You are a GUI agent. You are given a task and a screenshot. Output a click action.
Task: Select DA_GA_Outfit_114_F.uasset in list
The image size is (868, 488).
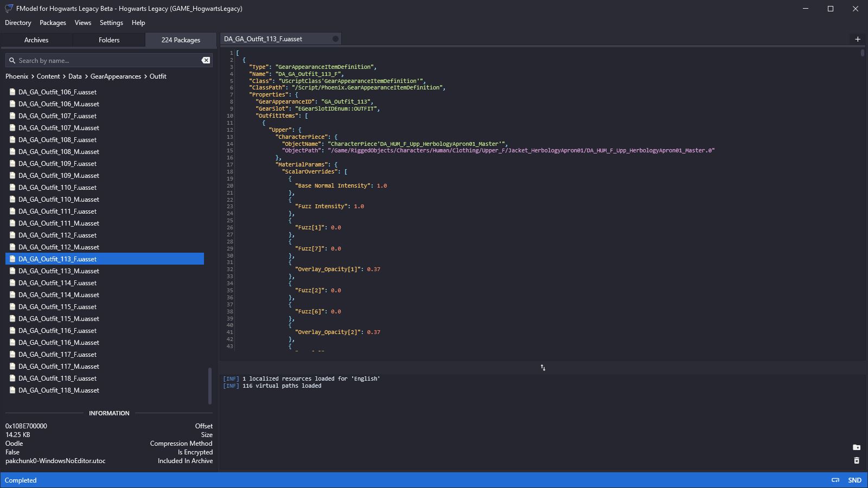pos(105,283)
